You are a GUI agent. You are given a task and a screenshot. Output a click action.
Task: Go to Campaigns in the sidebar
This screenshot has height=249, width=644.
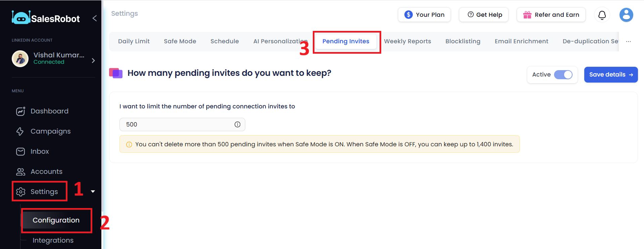tap(51, 131)
